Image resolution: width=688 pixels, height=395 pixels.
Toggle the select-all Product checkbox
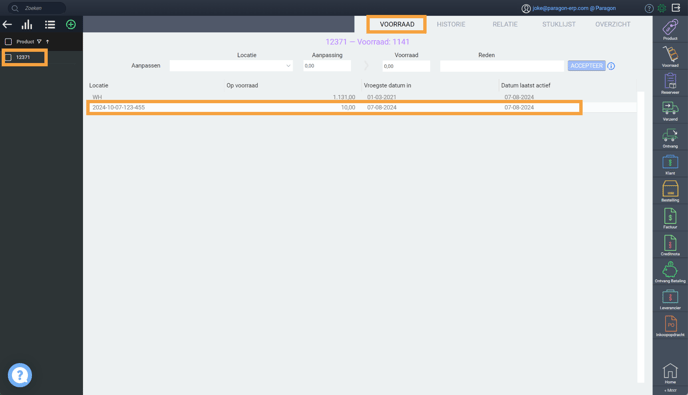pyautogui.click(x=8, y=42)
